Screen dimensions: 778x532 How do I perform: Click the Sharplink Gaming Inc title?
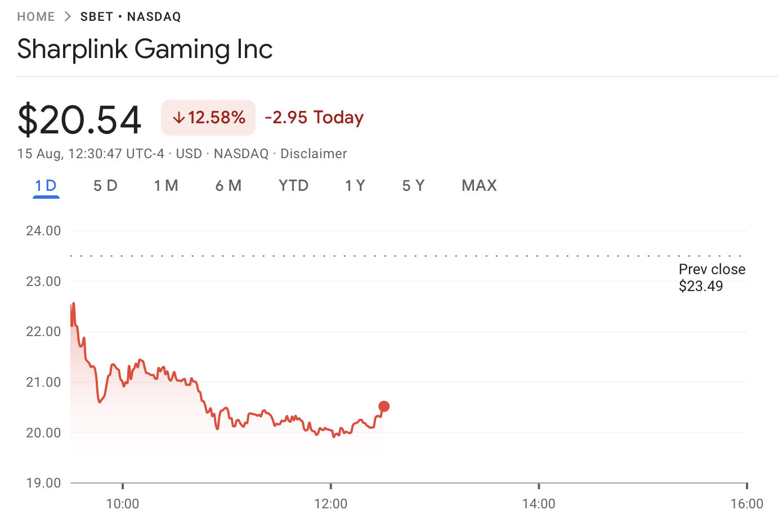pyautogui.click(x=145, y=50)
